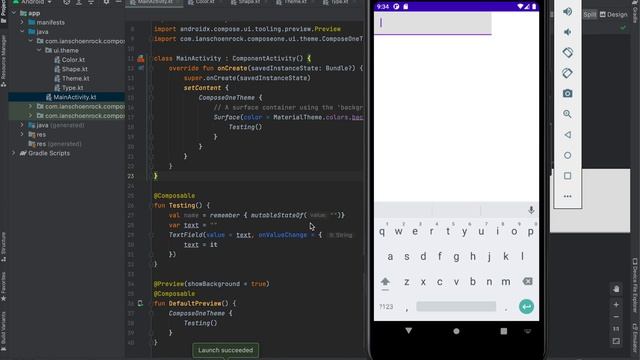Click run gutter icon beside MainActivity class
Screen dimensions: 640x360
click(141, 58)
